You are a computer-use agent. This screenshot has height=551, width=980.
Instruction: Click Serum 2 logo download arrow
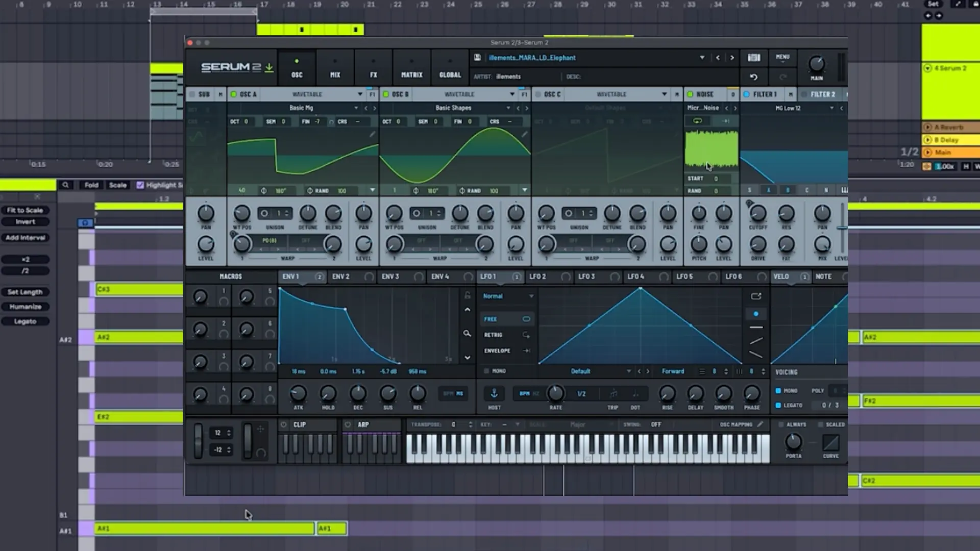[269, 67]
